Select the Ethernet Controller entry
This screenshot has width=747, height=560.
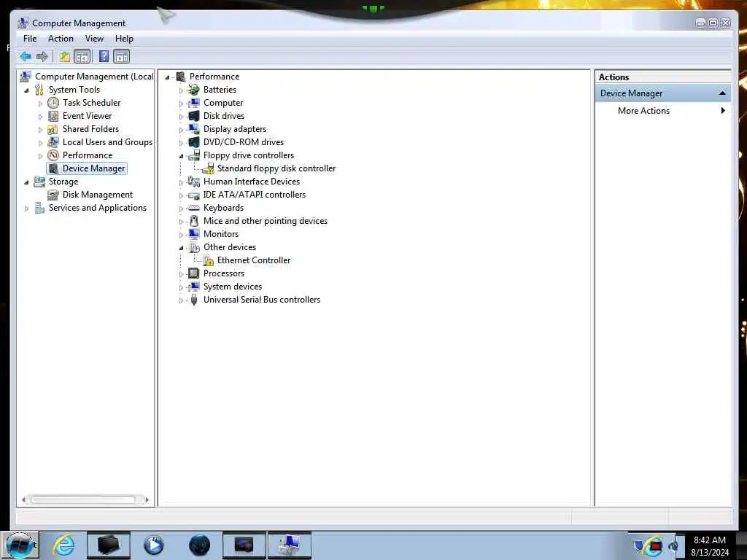tap(253, 260)
